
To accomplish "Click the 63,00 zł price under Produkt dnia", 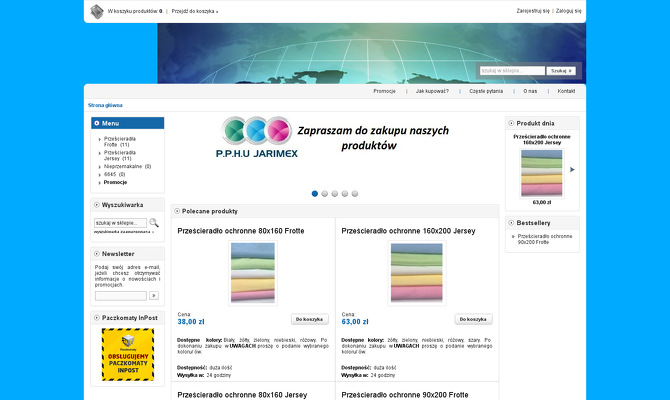I will (542, 203).
